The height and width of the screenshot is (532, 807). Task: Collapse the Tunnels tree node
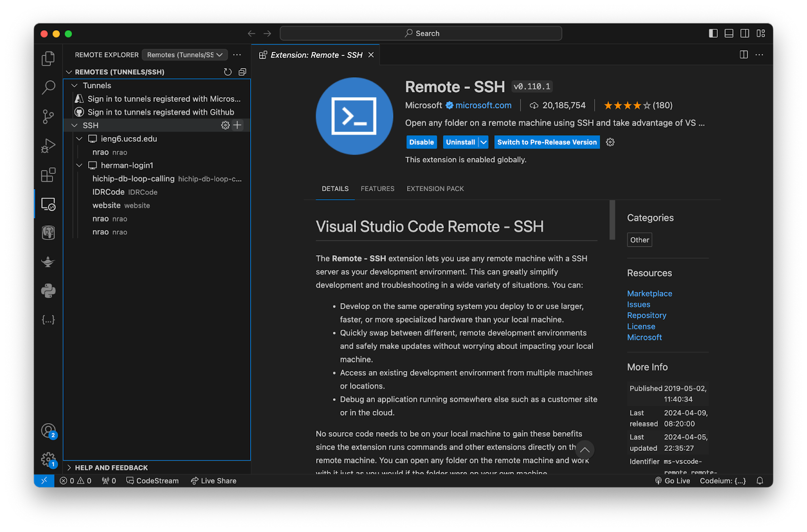point(75,86)
